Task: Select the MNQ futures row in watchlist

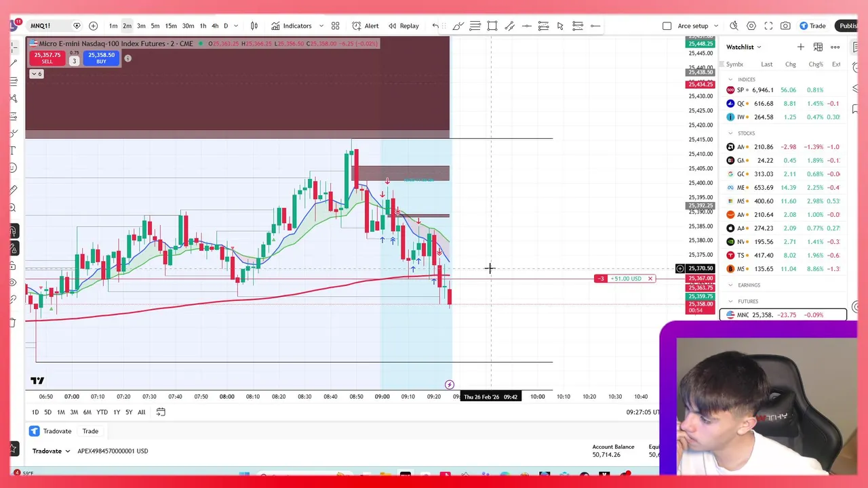Action: (783, 315)
